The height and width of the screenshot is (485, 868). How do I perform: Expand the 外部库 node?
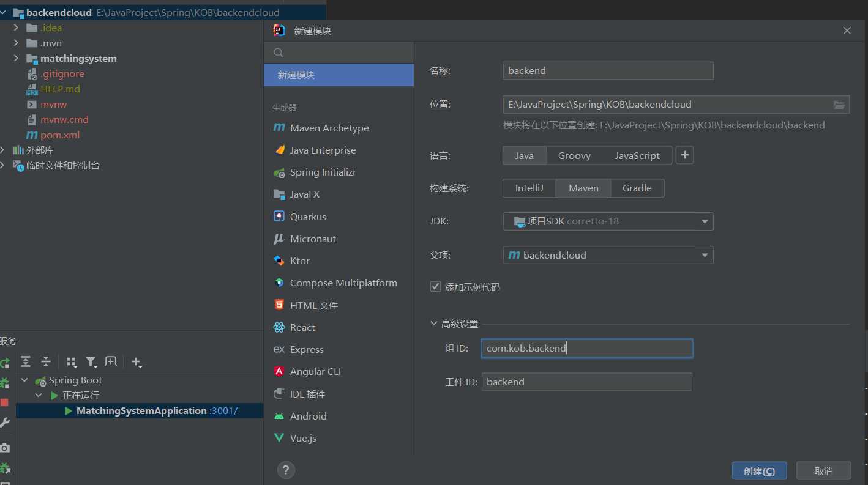coord(3,150)
